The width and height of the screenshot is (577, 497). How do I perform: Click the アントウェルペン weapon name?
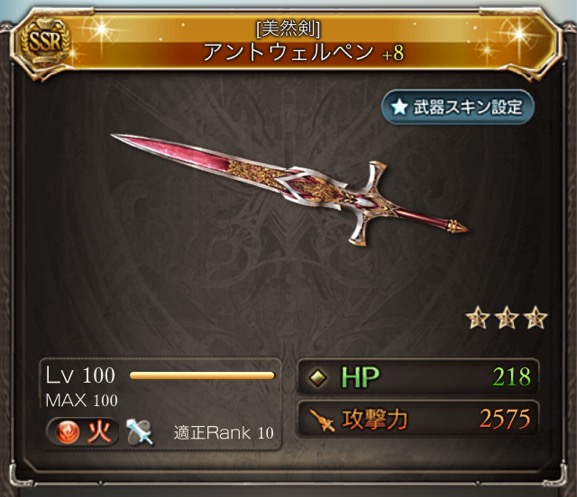pyautogui.click(x=288, y=52)
